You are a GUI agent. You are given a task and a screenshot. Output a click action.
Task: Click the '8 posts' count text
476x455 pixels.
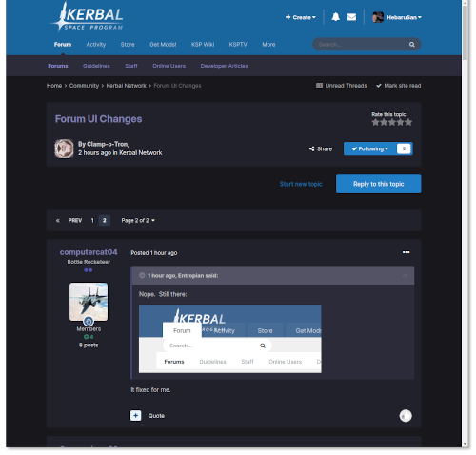(x=89, y=345)
